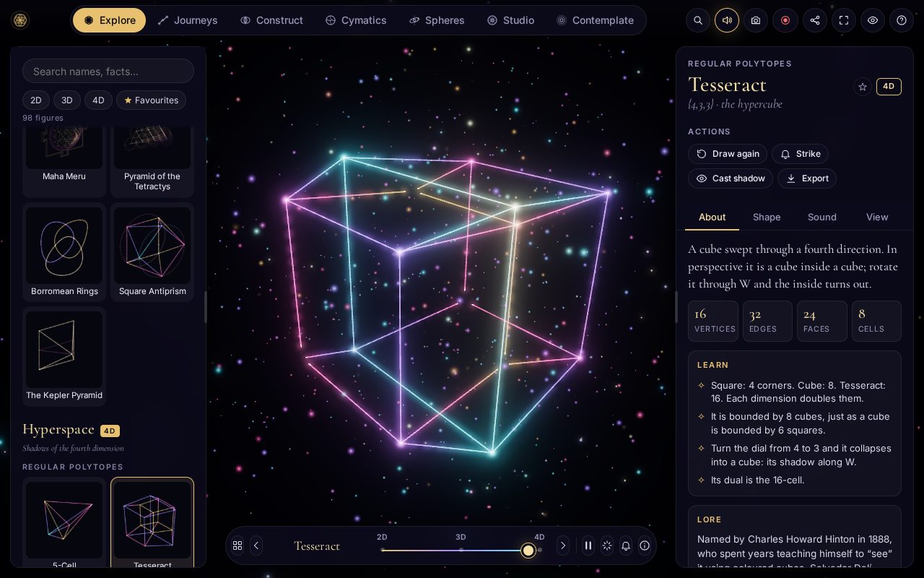This screenshot has width=924, height=578.
Task: Toggle the sound speaker icon
Action: [727, 20]
